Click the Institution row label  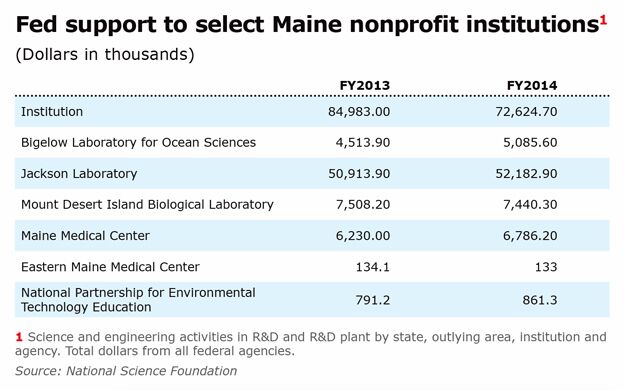[52, 112]
